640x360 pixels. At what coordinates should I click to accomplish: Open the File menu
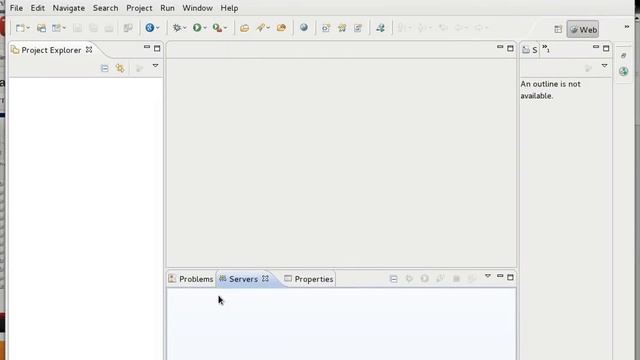pos(16,8)
